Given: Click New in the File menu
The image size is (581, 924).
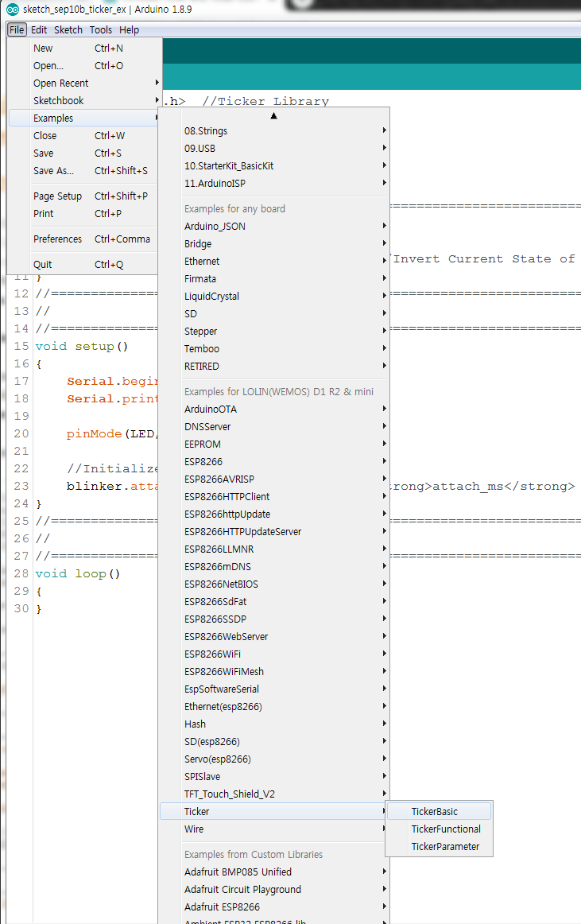Looking at the screenshot, I should (43, 49).
